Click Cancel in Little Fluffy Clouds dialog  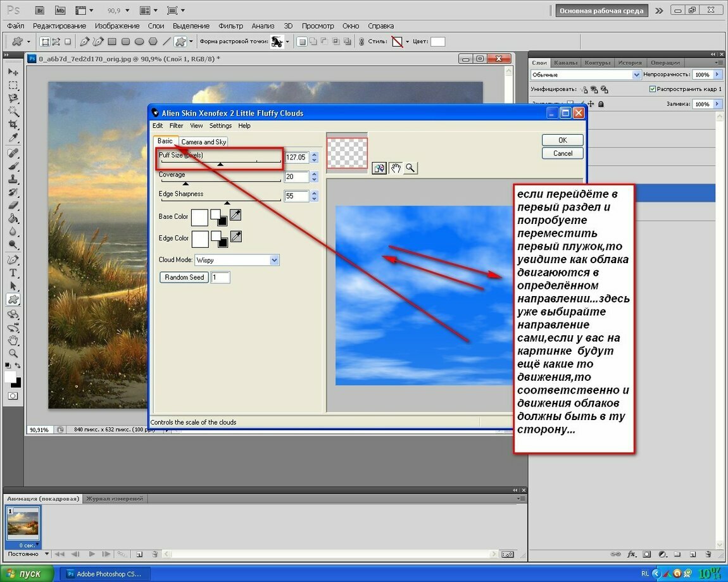(x=562, y=153)
